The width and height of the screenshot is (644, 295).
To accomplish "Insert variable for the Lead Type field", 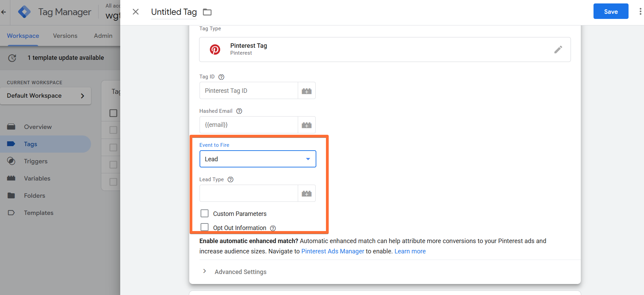I will pos(307,194).
